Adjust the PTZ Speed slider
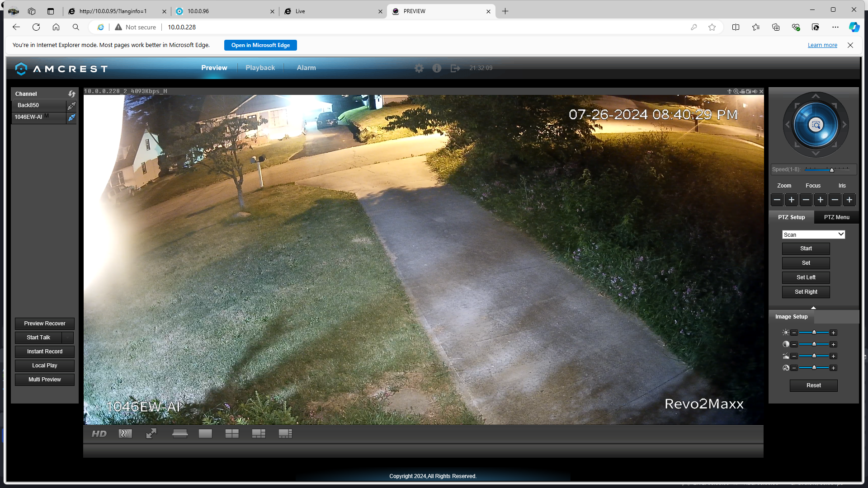868x488 pixels. pos(831,170)
